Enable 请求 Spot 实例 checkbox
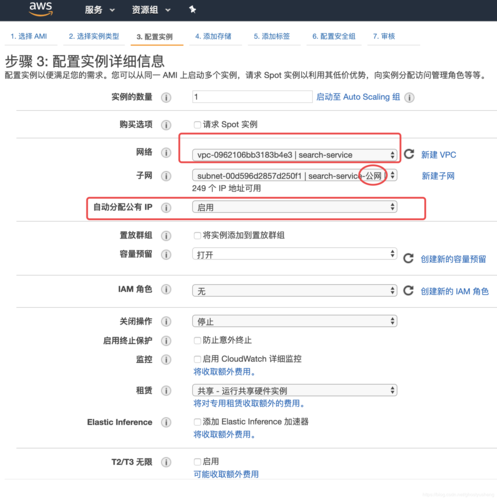Image resolution: width=497 pixels, height=500 pixels. click(x=197, y=125)
